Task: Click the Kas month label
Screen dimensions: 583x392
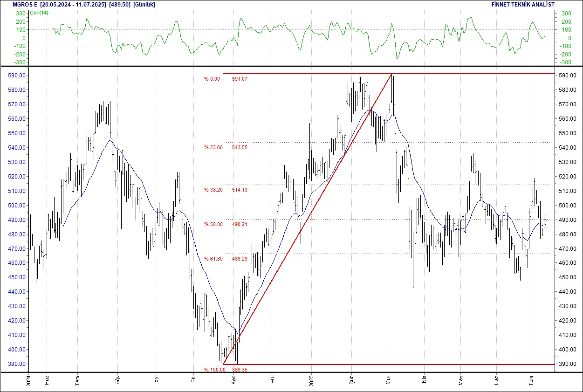Action: [x=234, y=379]
